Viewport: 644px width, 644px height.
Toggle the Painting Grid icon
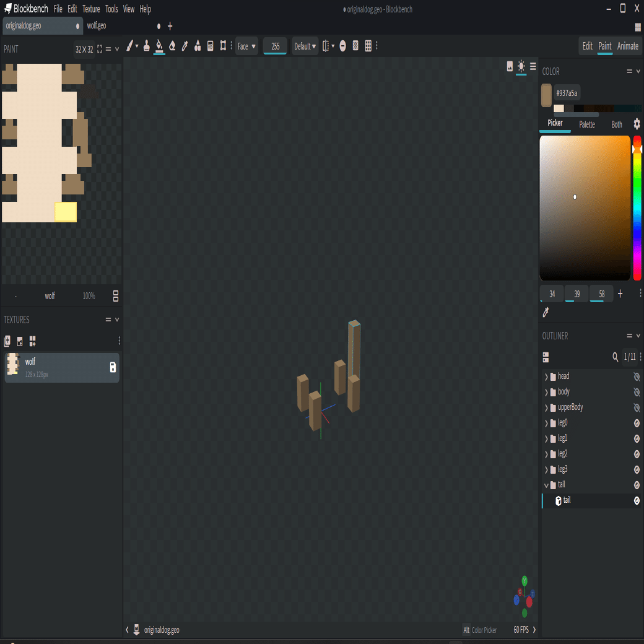tap(368, 46)
